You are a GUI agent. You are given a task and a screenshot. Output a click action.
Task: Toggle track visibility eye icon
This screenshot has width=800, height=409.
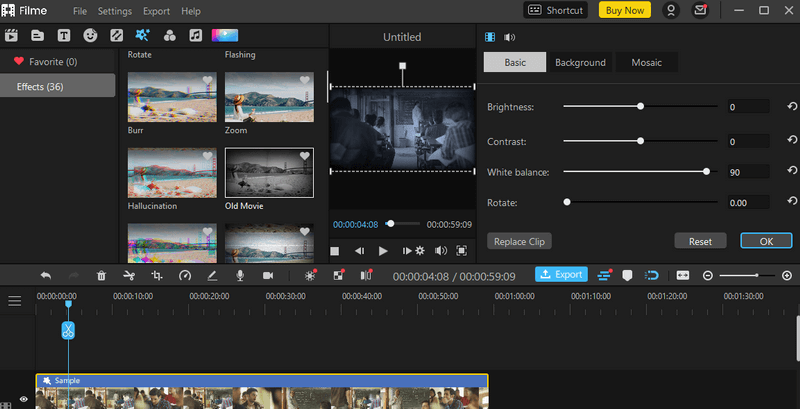(x=23, y=399)
